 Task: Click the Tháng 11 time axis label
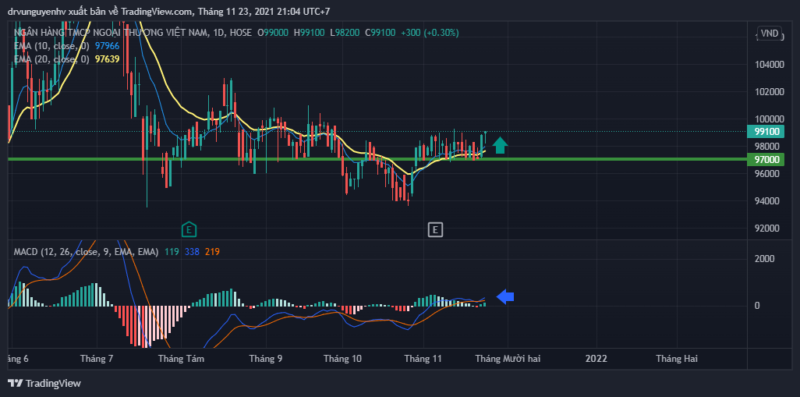(422, 359)
